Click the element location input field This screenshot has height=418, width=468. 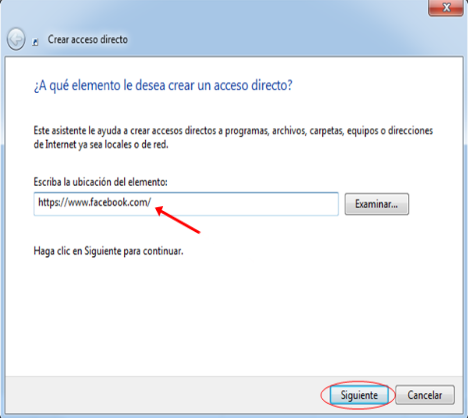coord(186,204)
